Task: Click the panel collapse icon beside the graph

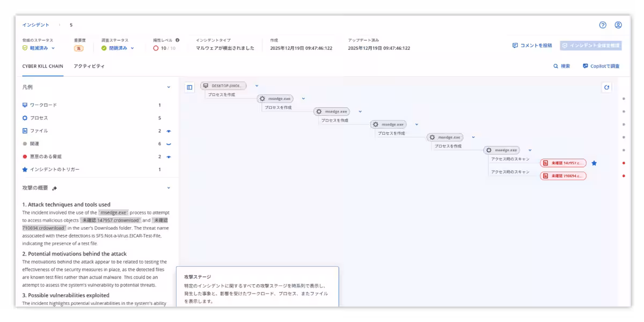Action: (x=189, y=87)
